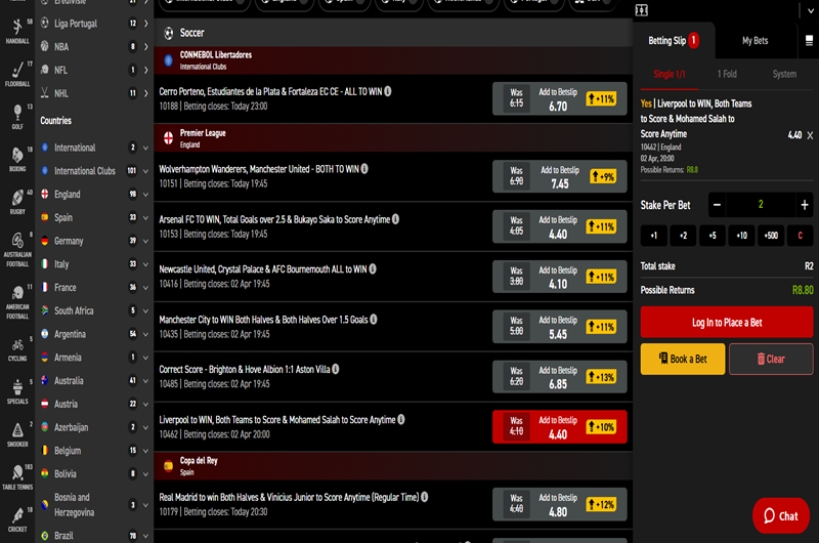819x543 pixels.
Task: Remove Liverpool selection with the X icon
Action: tap(810, 135)
